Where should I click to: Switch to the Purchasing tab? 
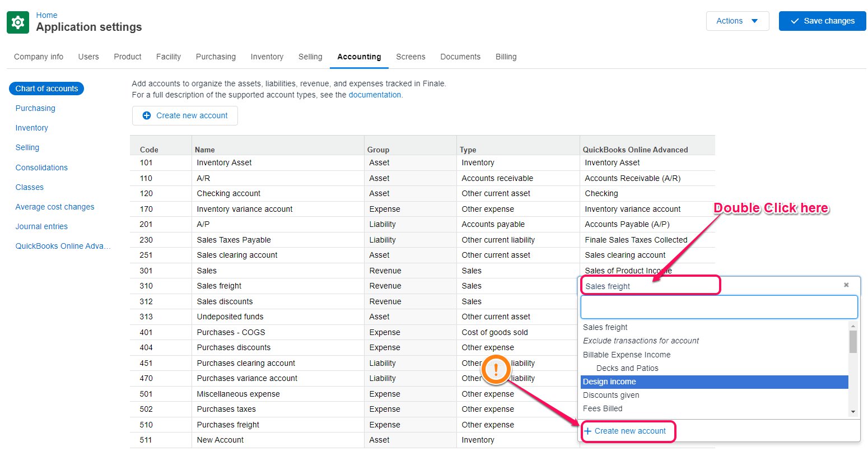click(x=216, y=57)
